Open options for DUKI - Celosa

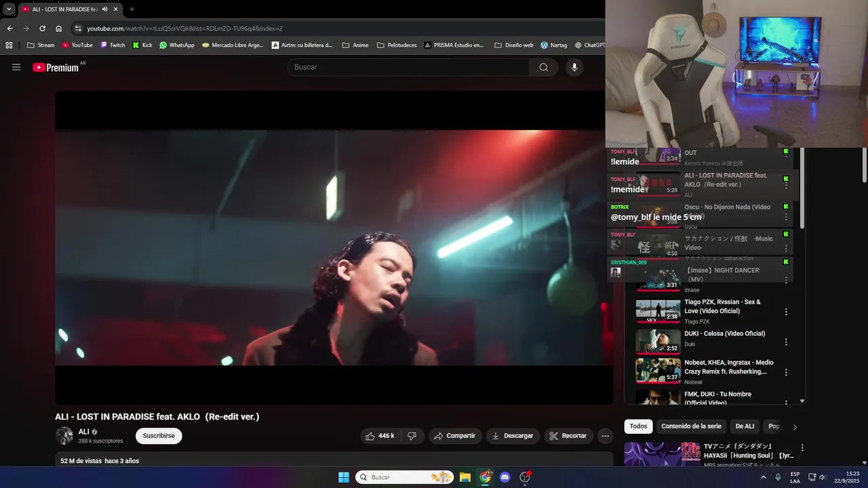click(x=786, y=342)
